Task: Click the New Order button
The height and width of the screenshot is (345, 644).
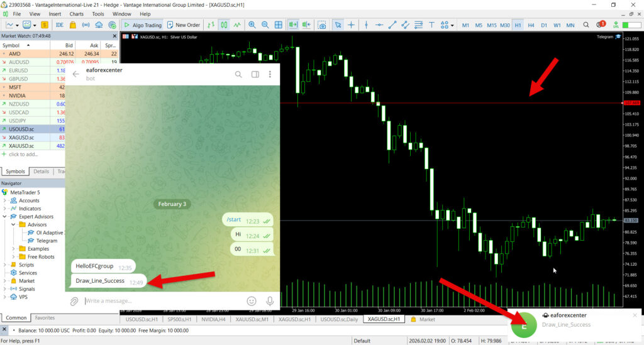Action: point(183,25)
